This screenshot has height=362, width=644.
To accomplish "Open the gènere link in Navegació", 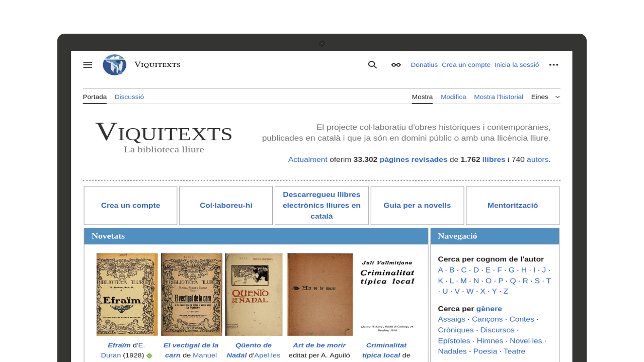I will pyautogui.click(x=489, y=309).
